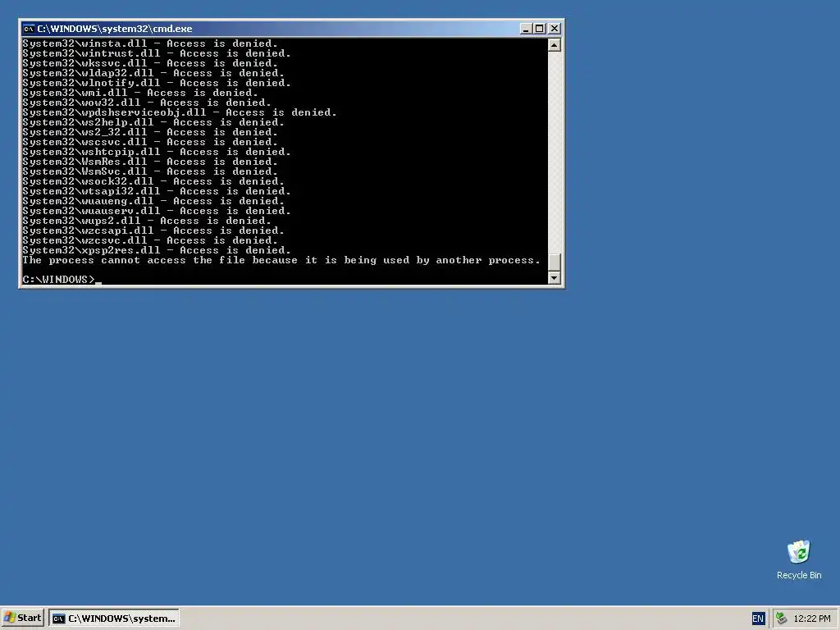
Task: Click the System32\wpdshserviceobj.dll line
Action: click(x=180, y=112)
